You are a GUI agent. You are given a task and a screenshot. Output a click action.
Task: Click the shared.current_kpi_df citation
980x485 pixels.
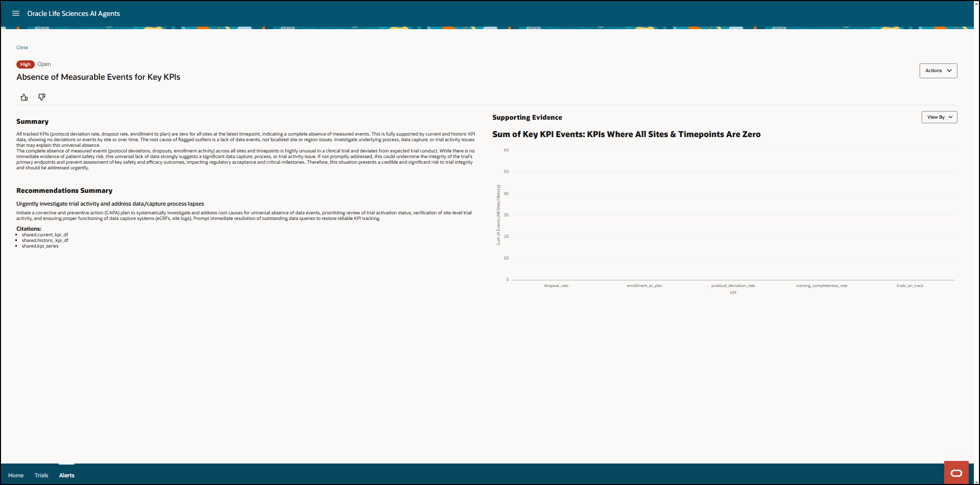(45, 235)
